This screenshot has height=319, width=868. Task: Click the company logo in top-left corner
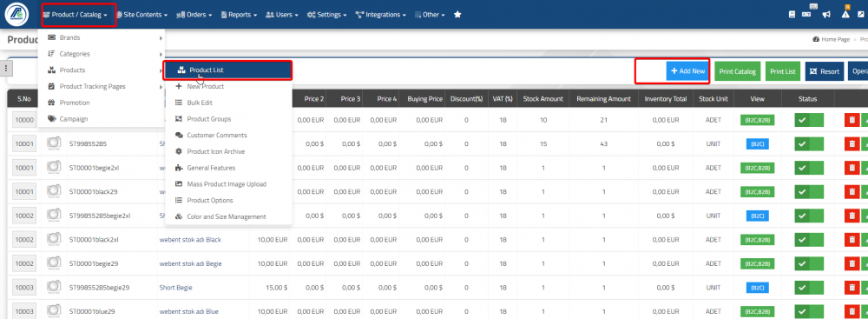point(16,15)
